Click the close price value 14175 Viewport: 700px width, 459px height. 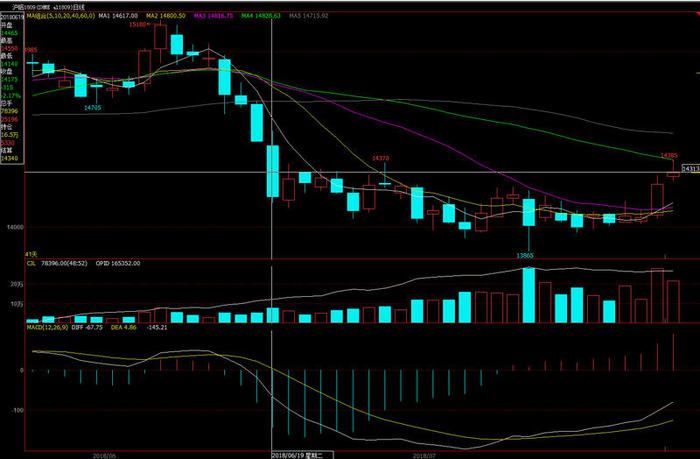(x=9, y=79)
